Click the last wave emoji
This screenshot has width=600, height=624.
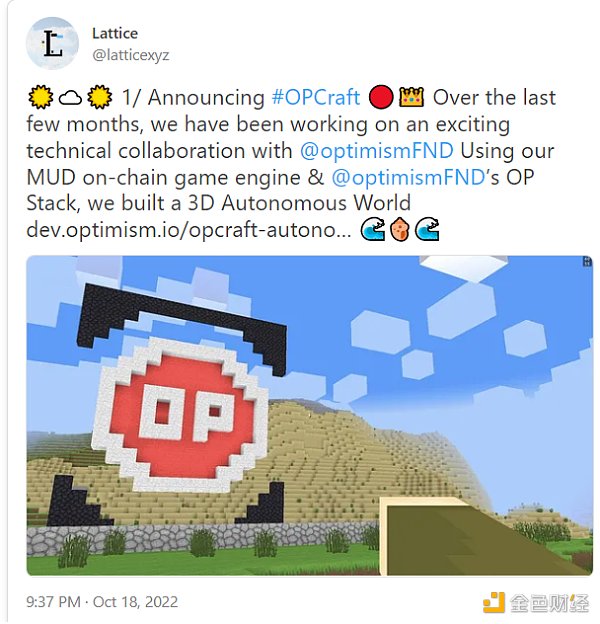pyautogui.click(x=427, y=230)
